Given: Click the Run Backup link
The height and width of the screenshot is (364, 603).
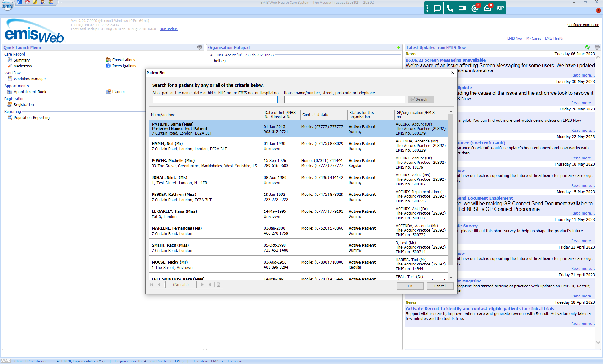Looking at the screenshot, I should (169, 29).
